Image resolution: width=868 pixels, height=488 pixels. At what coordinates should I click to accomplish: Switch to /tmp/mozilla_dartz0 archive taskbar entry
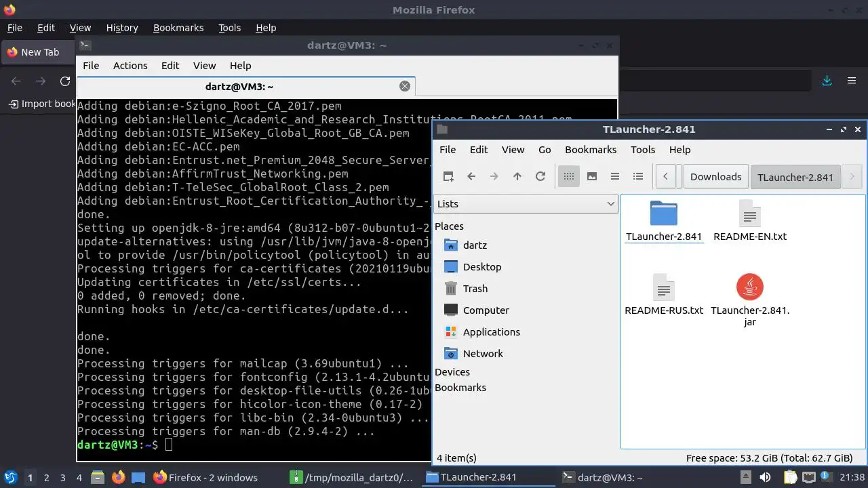[x=353, y=478]
